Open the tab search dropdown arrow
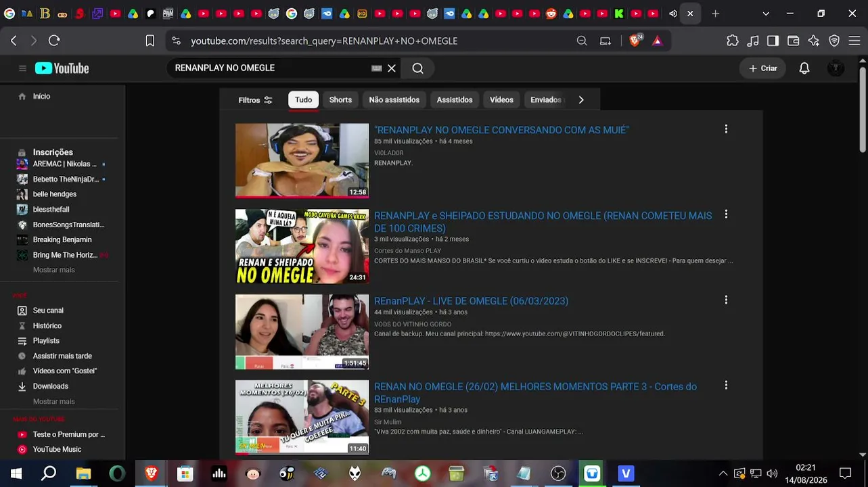The width and height of the screenshot is (868, 487). 766,14
